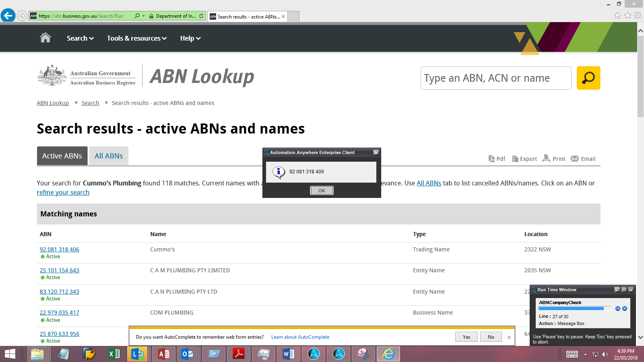Select the Active ABNs tab

(x=62, y=156)
